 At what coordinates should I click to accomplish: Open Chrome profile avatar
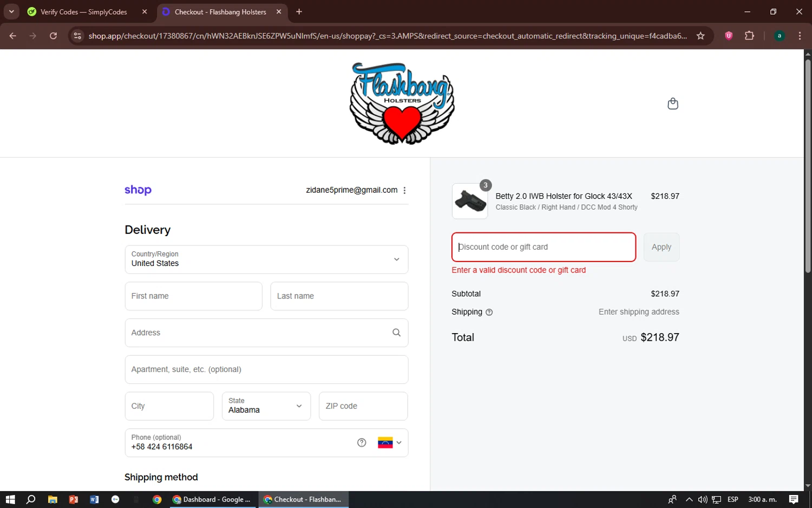coord(779,36)
